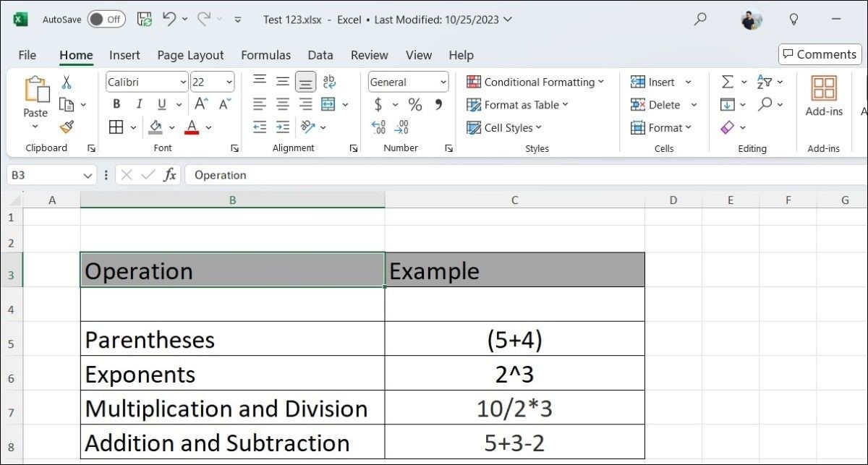Click Increase Decimal icon
This screenshot has height=465, width=868.
[x=378, y=127]
